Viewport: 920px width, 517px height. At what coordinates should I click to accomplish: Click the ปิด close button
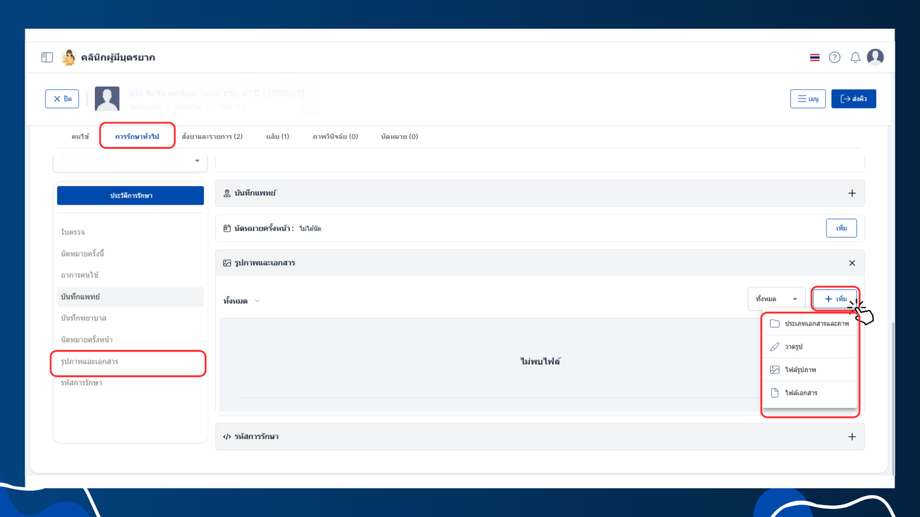coord(62,99)
